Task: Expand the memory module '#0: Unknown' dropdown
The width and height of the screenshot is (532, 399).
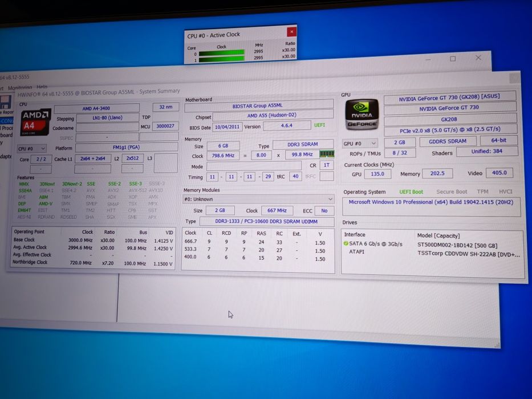Action: click(x=258, y=199)
